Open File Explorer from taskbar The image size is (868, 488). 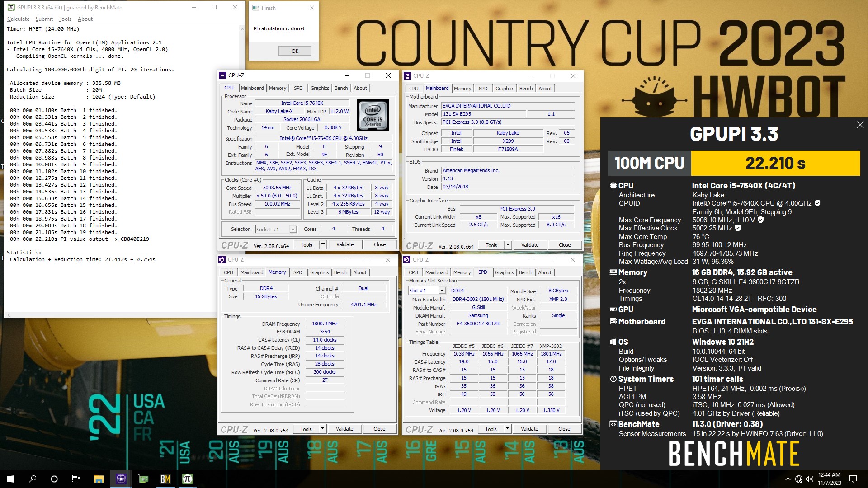(99, 479)
